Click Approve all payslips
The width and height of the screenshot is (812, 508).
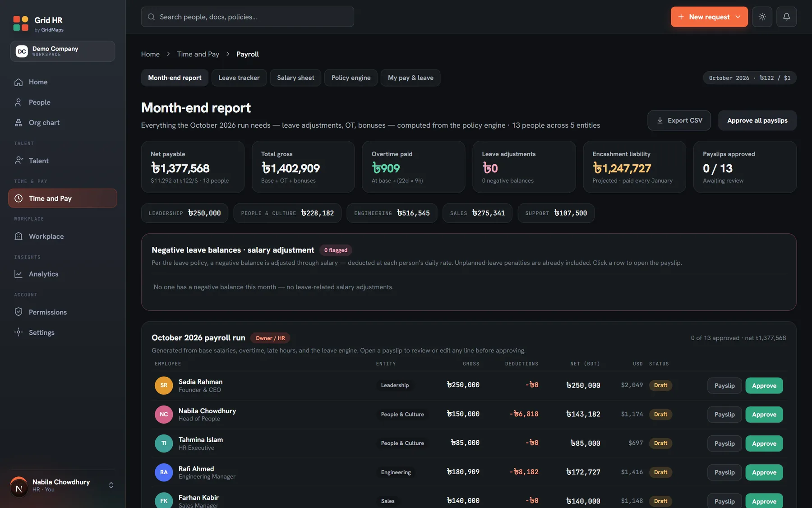coord(757,120)
